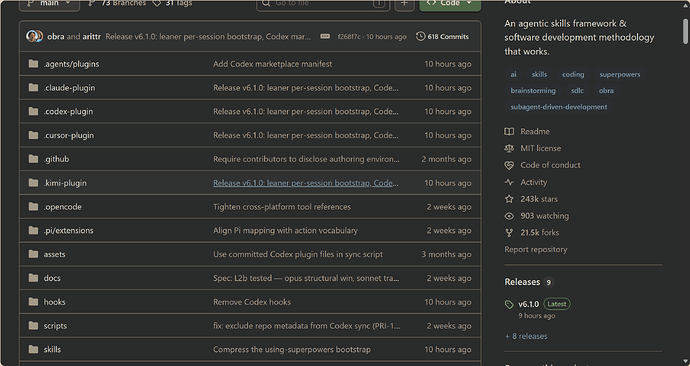Select the 'superpowers' topic tag

620,74
